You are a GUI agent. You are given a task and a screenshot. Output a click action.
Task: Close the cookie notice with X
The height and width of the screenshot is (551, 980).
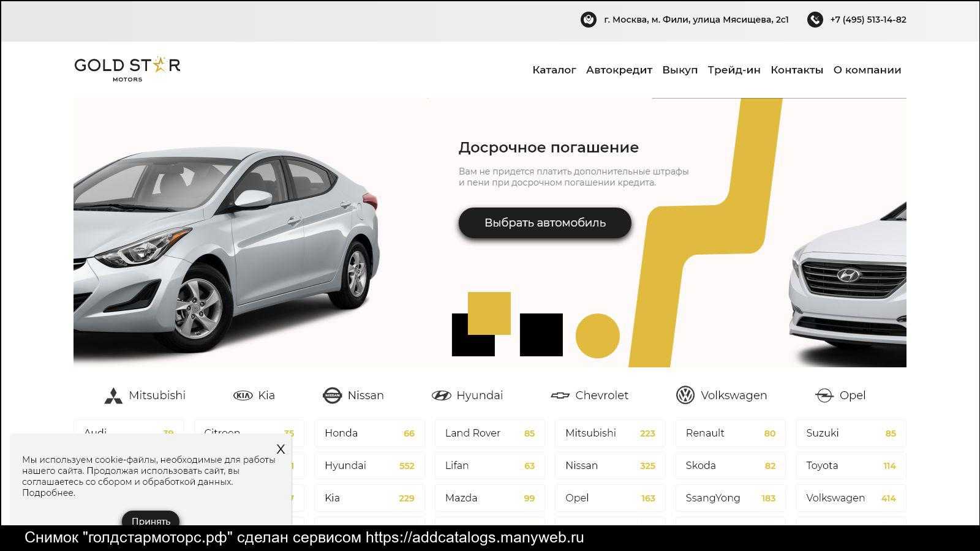[x=281, y=449]
